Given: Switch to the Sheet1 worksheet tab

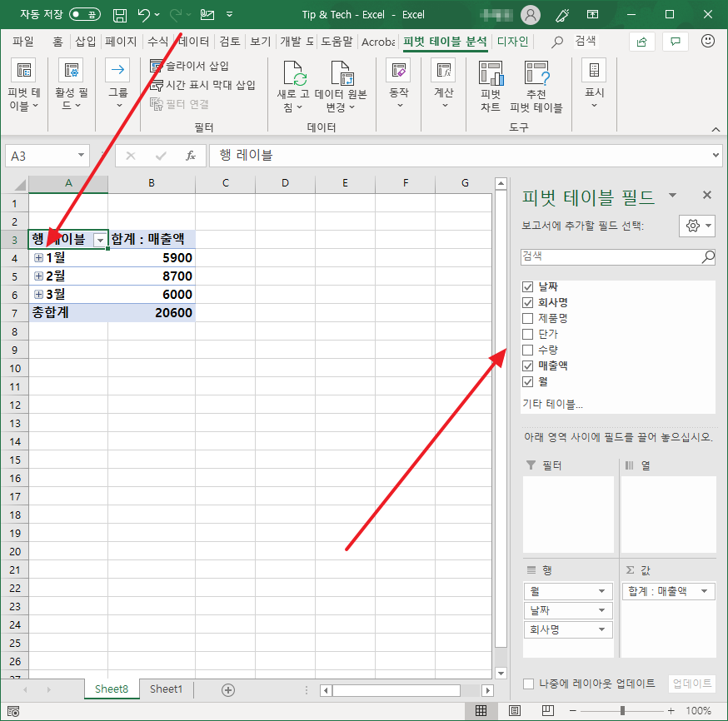Looking at the screenshot, I should coord(166,689).
